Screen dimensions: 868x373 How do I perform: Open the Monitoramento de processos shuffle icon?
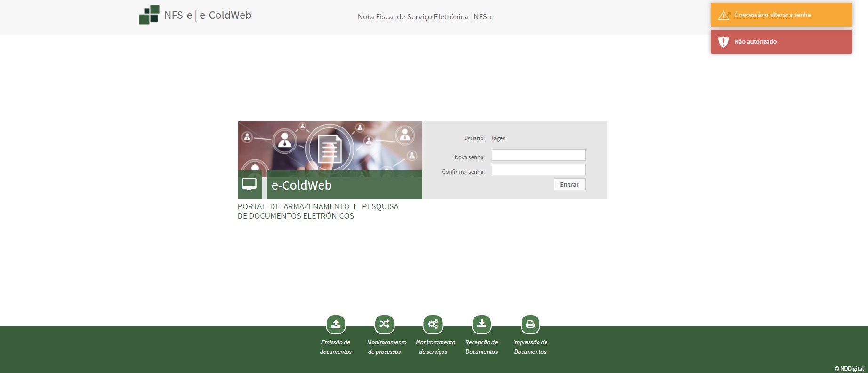pos(384,324)
